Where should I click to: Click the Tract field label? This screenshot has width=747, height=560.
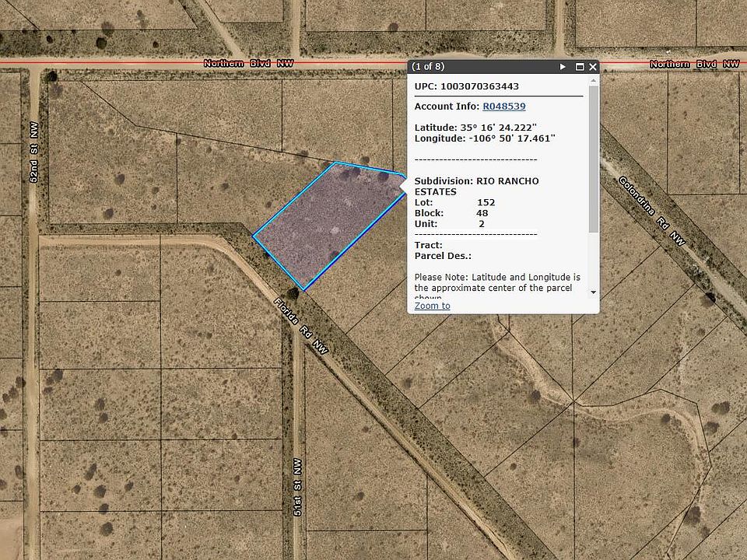tap(428, 245)
